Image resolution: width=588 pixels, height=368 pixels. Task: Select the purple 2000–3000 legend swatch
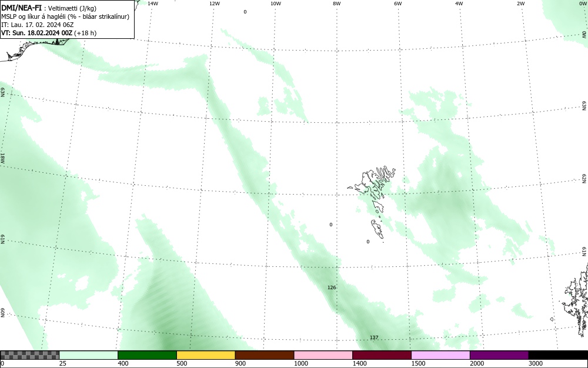(x=499, y=355)
